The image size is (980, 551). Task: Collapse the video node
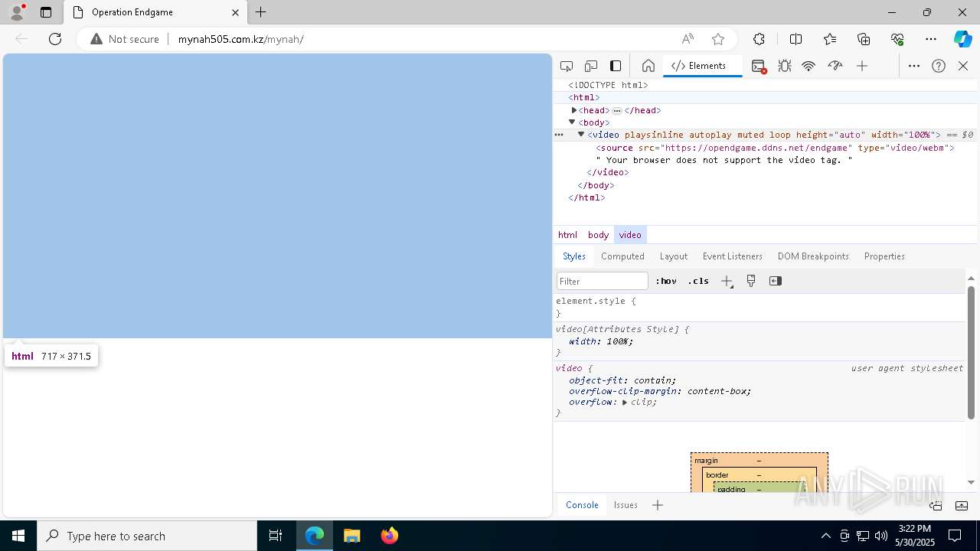coord(581,135)
